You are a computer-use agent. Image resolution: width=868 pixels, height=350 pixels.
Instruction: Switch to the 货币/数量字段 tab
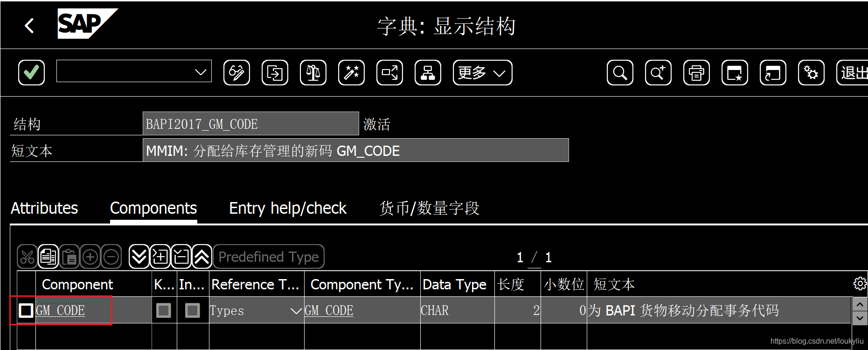[429, 208]
